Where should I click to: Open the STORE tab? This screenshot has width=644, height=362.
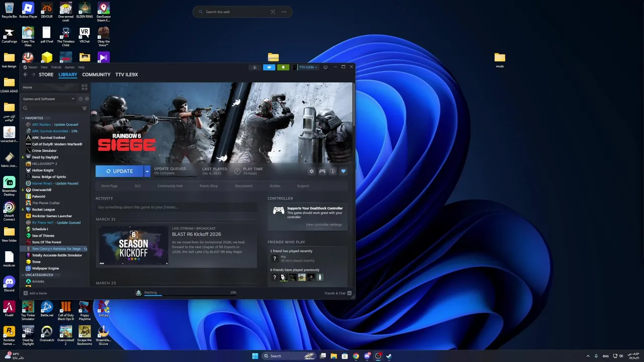46,74
